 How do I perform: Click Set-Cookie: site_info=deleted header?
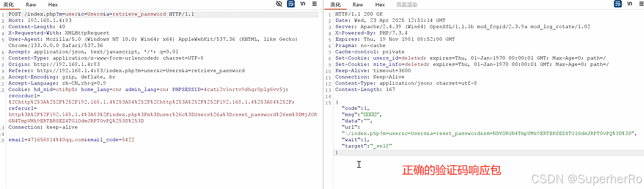point(472,64)
